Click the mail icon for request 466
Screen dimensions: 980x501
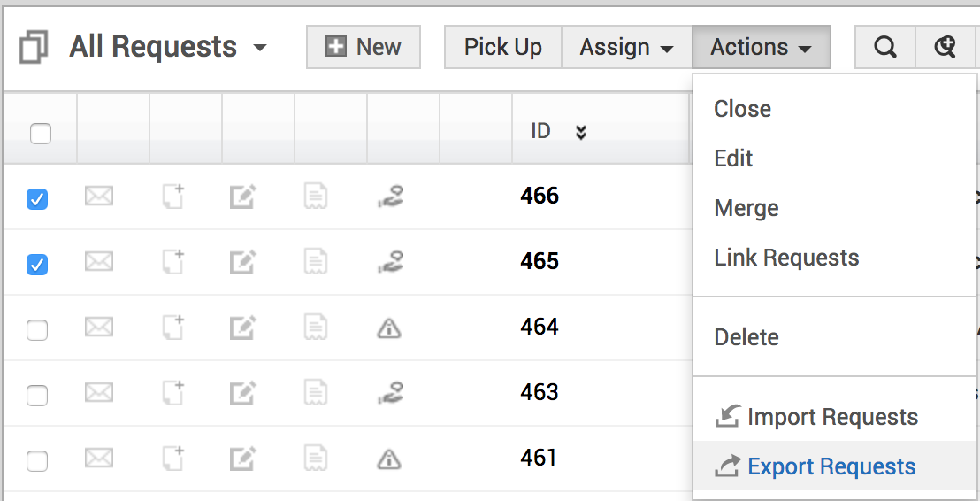point(99,197)
